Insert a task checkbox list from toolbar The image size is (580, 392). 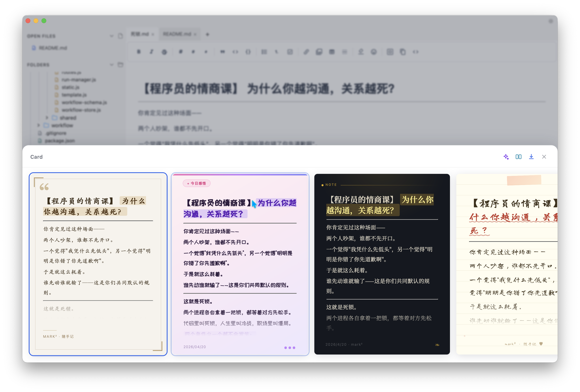(290, 52)
